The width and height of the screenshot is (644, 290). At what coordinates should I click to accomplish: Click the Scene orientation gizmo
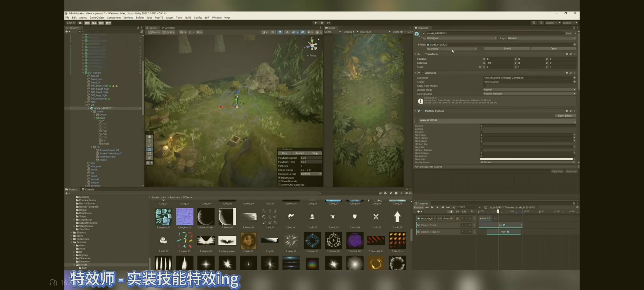(312, 46)
